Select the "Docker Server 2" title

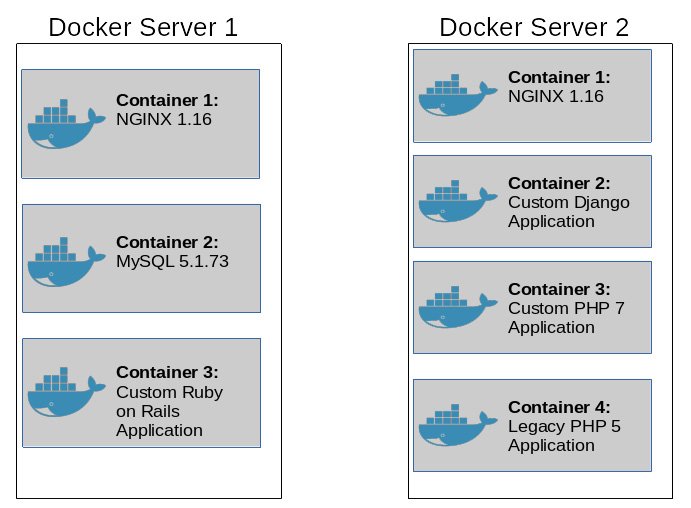[534, 27]
